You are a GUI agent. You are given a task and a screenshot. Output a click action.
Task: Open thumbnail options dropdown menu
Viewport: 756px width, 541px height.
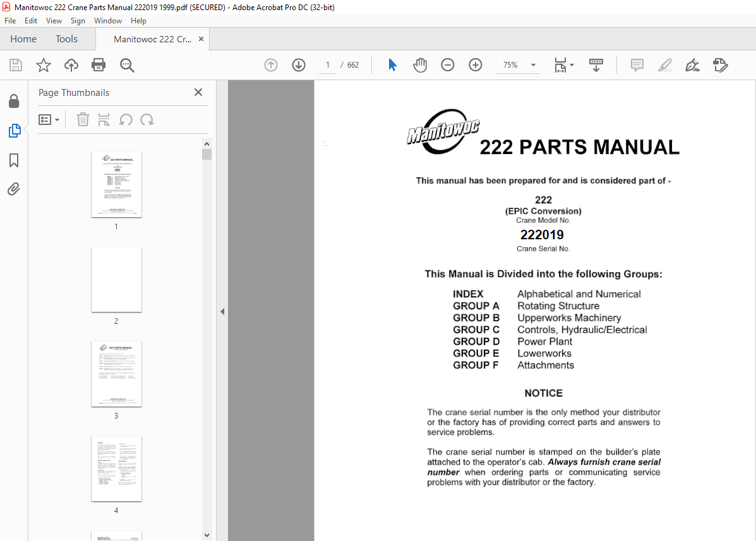[x=49, y=119]
